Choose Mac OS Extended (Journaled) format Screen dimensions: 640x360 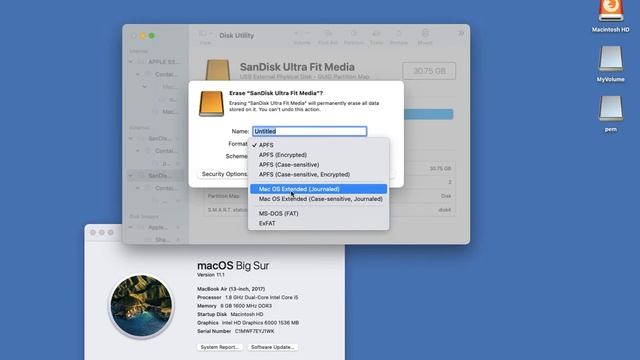point(318,189)
